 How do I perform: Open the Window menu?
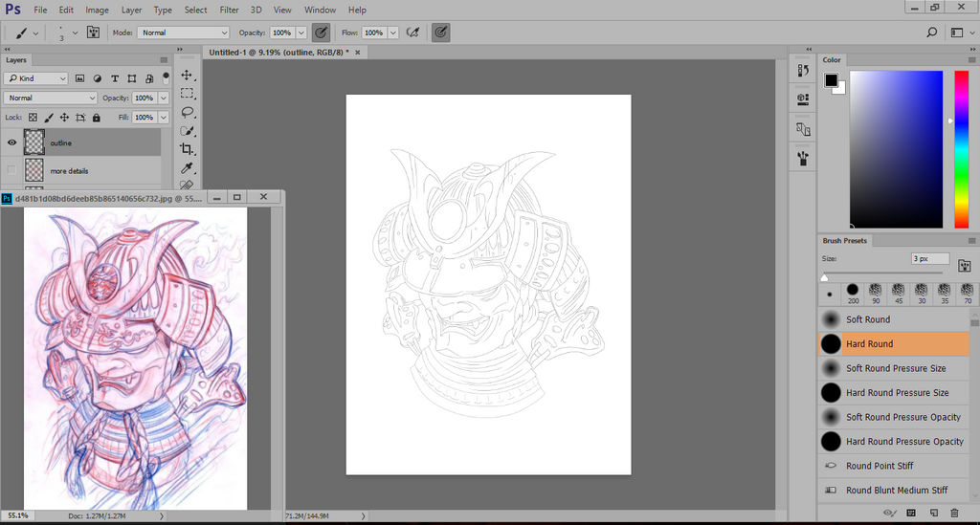pyautogui.click(x=320, y=10)
